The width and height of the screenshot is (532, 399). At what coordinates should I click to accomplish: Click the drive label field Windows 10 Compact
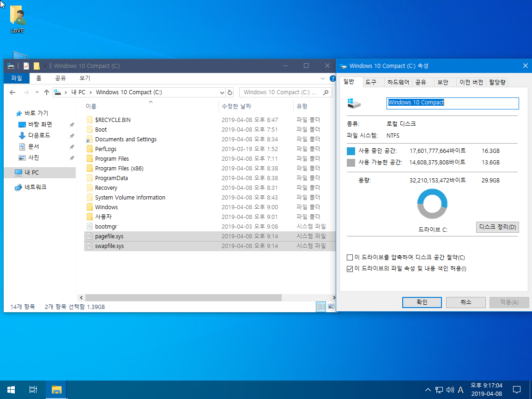(453, 103)
